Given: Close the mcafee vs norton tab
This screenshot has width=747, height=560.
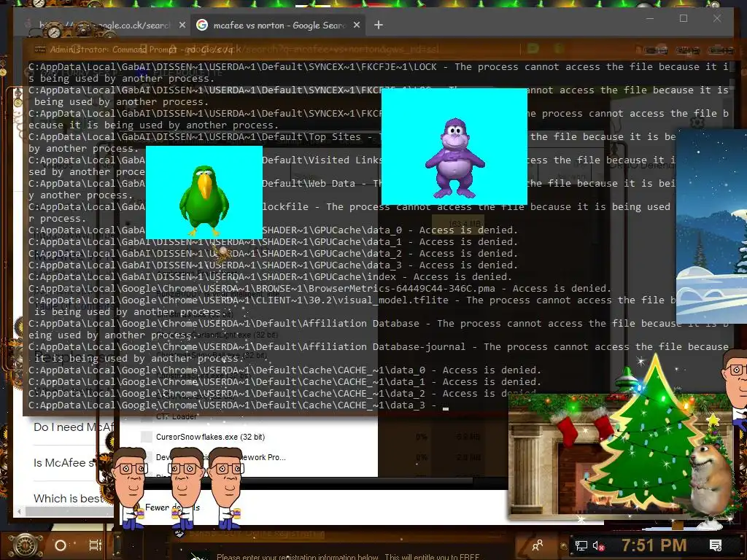Looking at the screenshot, I should pos(356,26).
